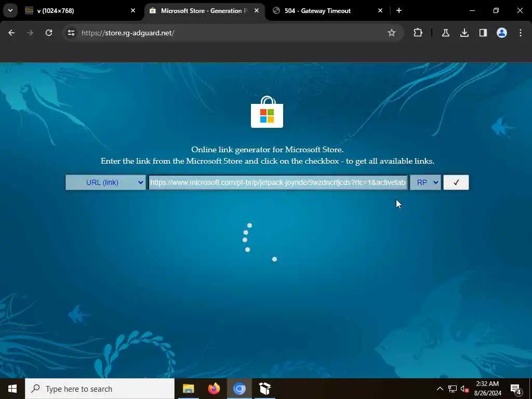Go back to the previous page
The image size is (532, 399).
(11, 33)
